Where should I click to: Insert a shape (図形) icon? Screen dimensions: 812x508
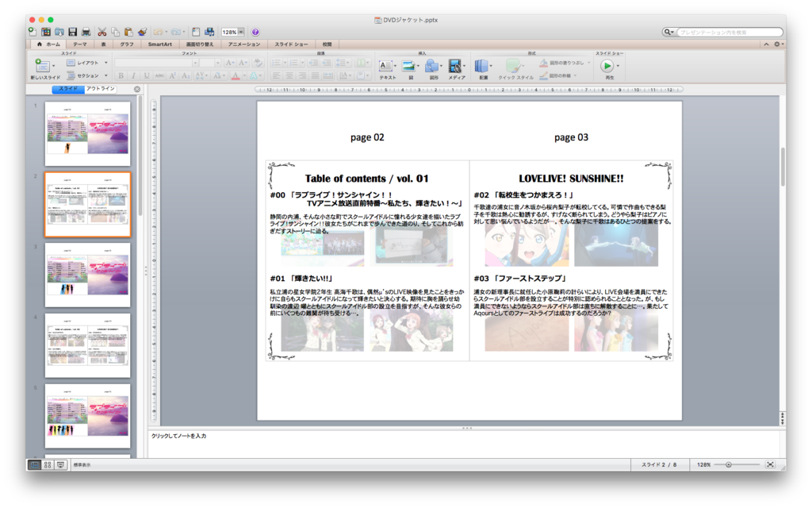[x=434, y=69]
